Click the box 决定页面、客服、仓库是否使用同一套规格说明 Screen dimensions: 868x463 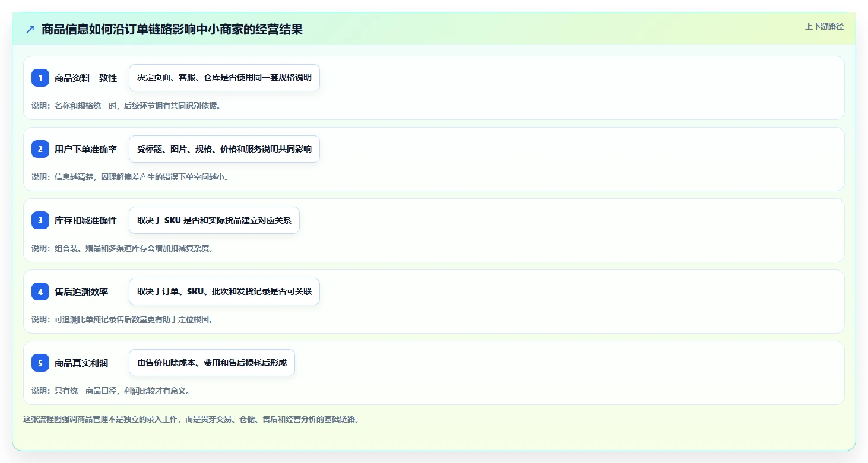coord(224,78)
